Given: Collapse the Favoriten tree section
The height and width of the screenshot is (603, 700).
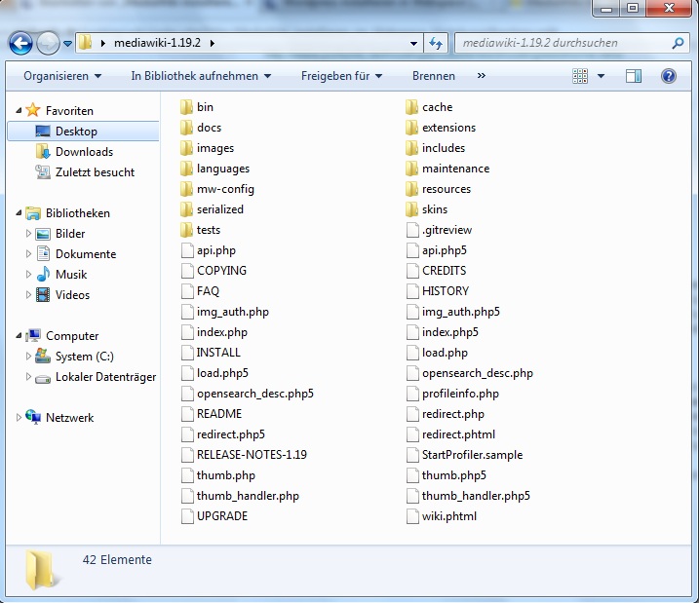Looking at the screenshot, I should click(18, 111).
